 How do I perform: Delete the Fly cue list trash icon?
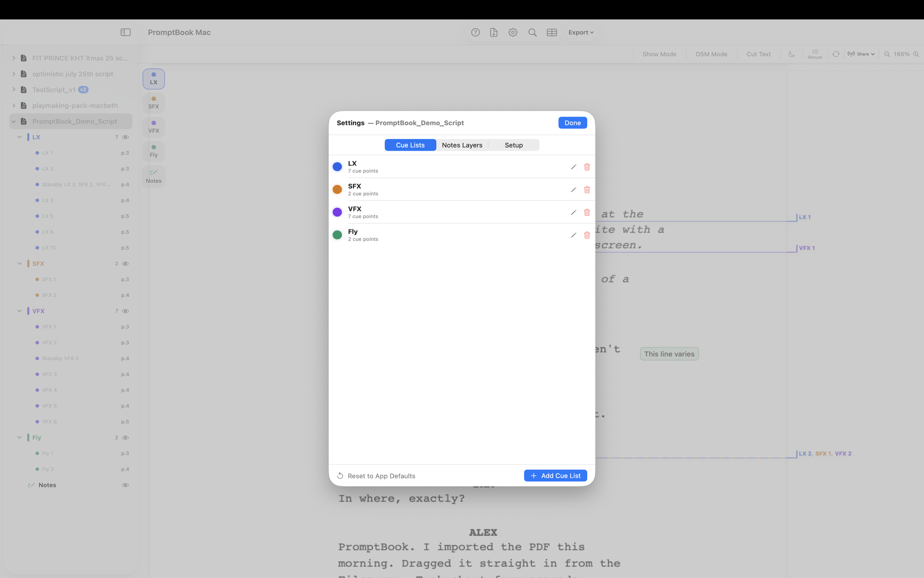tap(587, 235)
